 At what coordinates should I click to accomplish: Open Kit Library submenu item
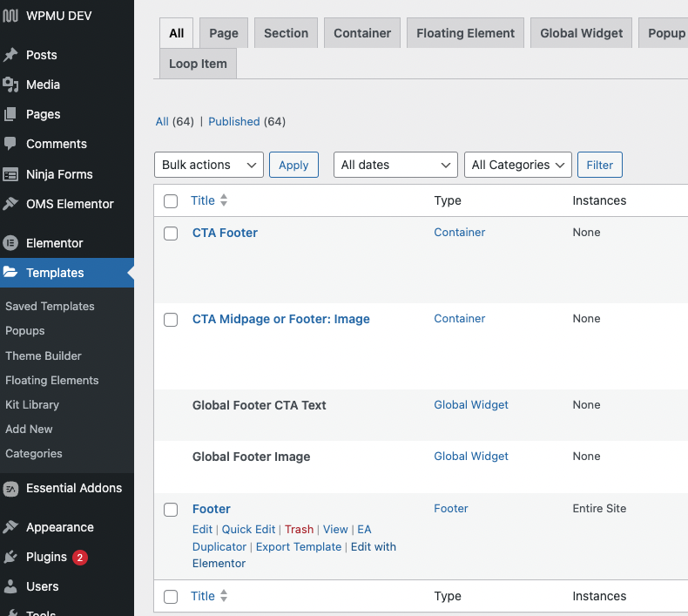click(32, 405)
